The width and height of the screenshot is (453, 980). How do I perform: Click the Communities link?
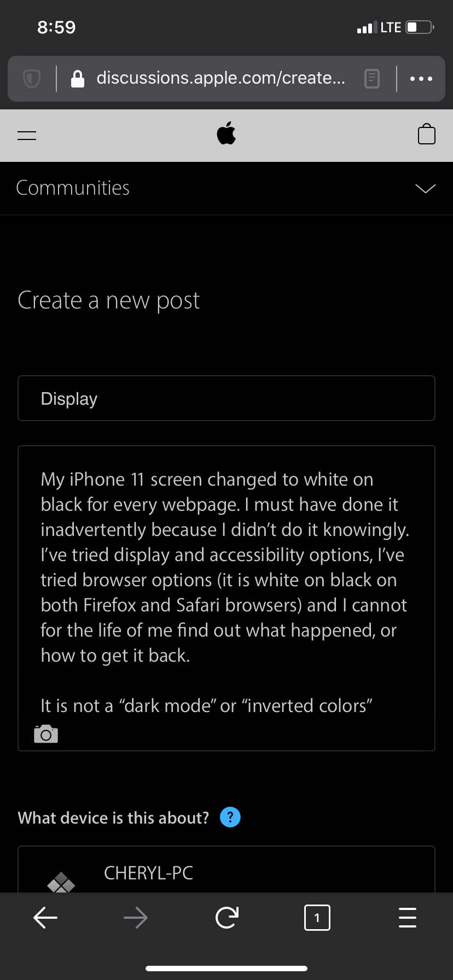point(73,188)
